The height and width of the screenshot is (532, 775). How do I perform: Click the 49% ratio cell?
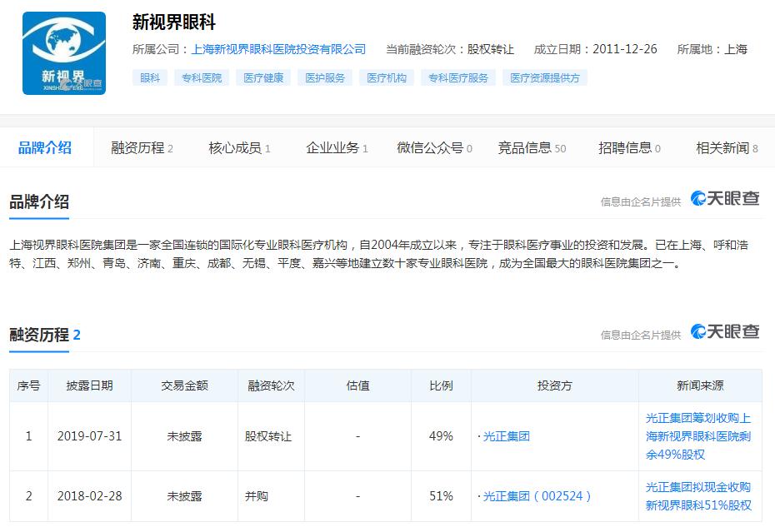click(x=441, y=436)
